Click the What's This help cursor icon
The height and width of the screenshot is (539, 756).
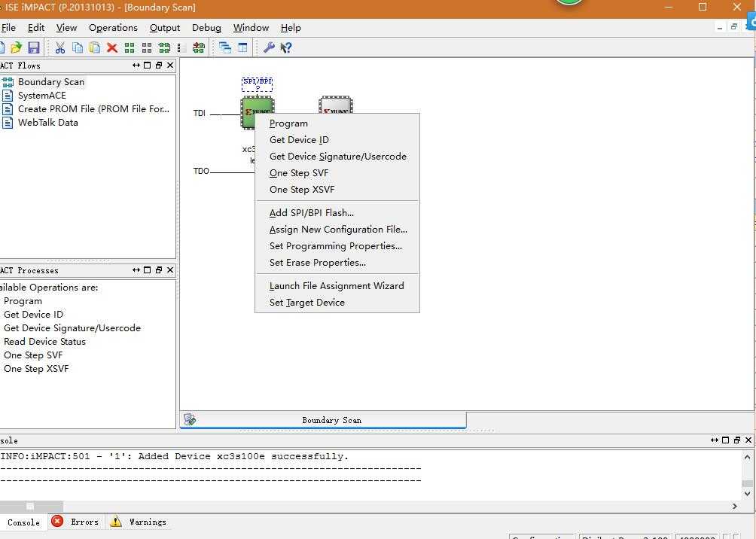coord(286,47)
